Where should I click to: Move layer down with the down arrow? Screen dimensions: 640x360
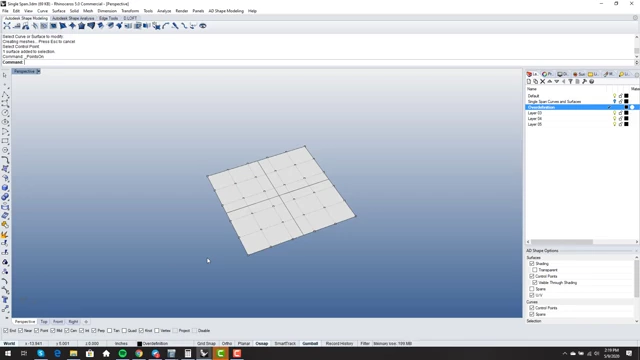point(556,82)
